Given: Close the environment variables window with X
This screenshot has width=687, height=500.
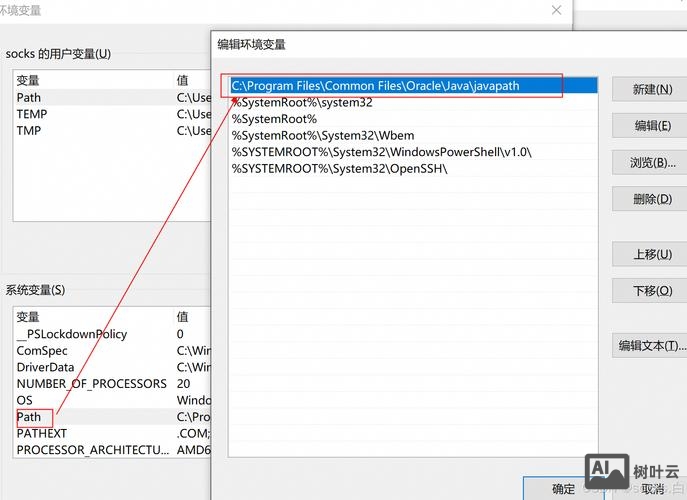Looking at the screenshot, I should pyautogui.click(x=555, y=9).
